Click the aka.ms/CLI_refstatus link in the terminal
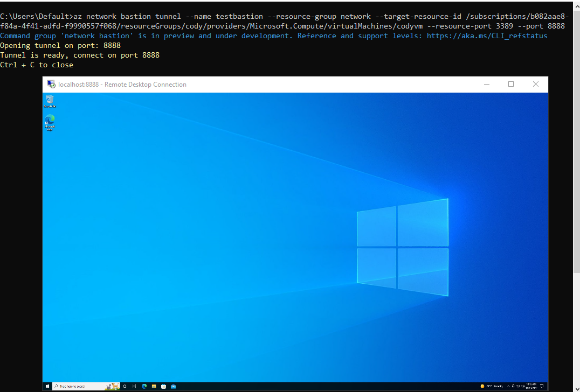 click(x=487, y=36)
